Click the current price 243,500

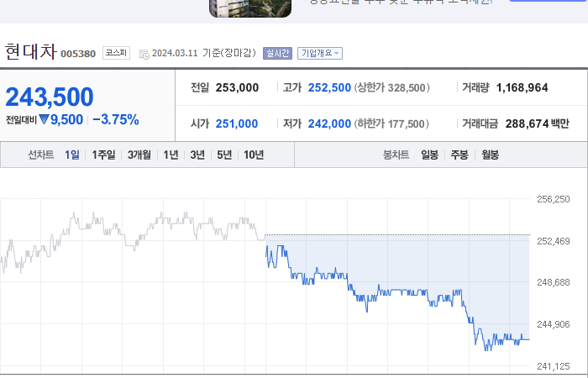click(x=49, y=97)
